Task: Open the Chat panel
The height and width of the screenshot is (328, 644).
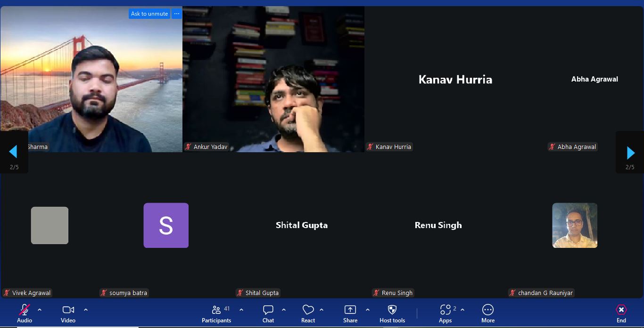Action: [x=268, y=310]
